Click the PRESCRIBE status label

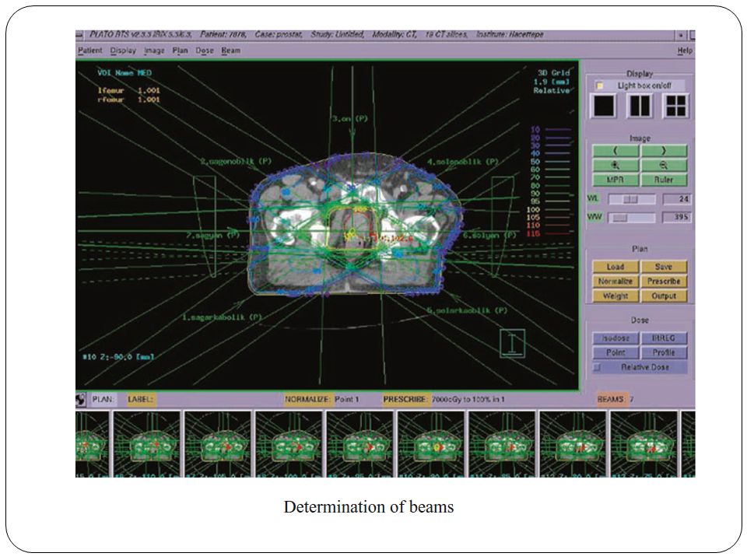(405, 399)
